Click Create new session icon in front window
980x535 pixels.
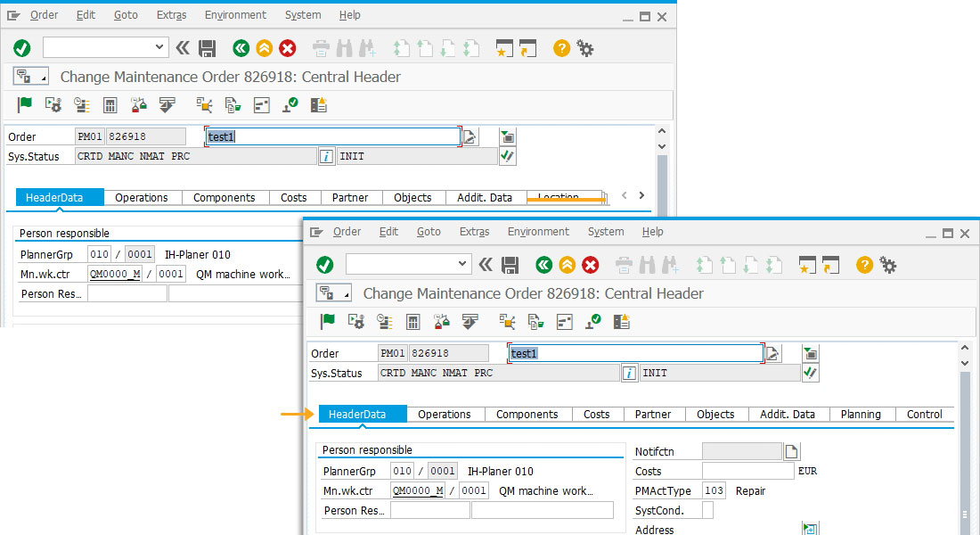tap(807, 265)
